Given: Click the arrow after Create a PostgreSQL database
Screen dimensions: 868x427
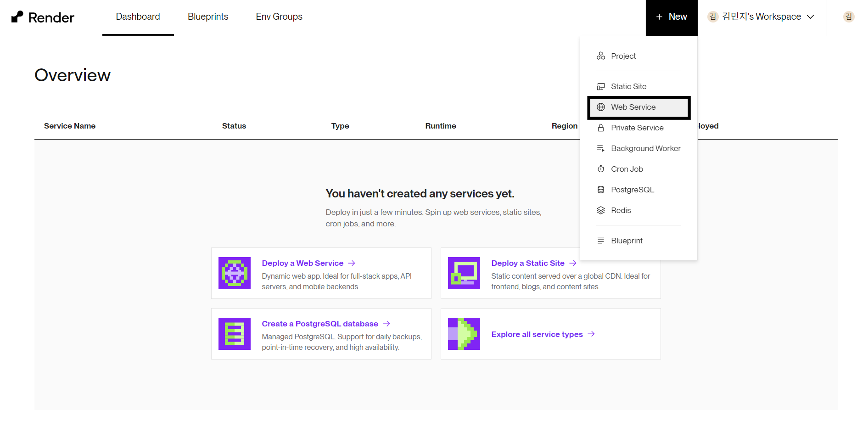Looking at the screenshot, I should coord(386,324).
